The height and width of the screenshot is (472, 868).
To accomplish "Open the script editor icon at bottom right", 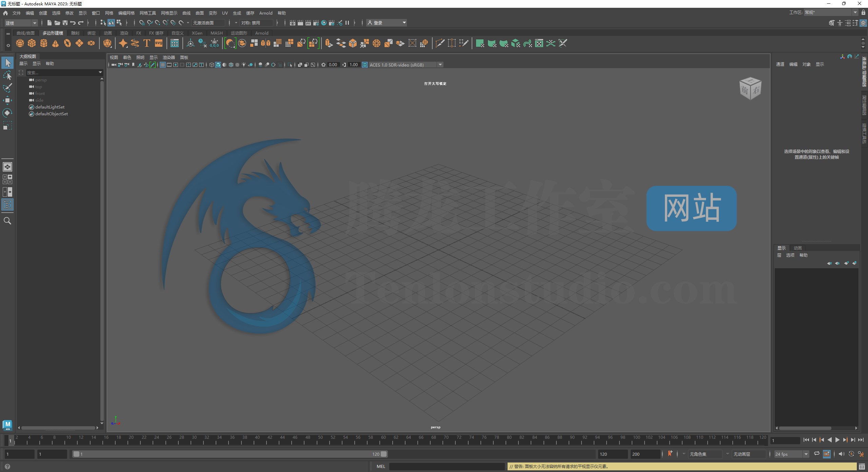I will point(862,467).
